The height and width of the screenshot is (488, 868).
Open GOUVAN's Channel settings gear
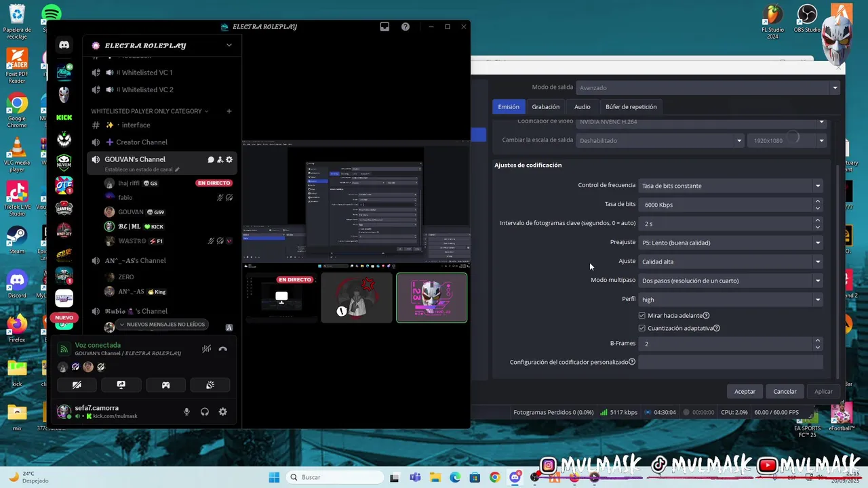(x=229, y=159)
